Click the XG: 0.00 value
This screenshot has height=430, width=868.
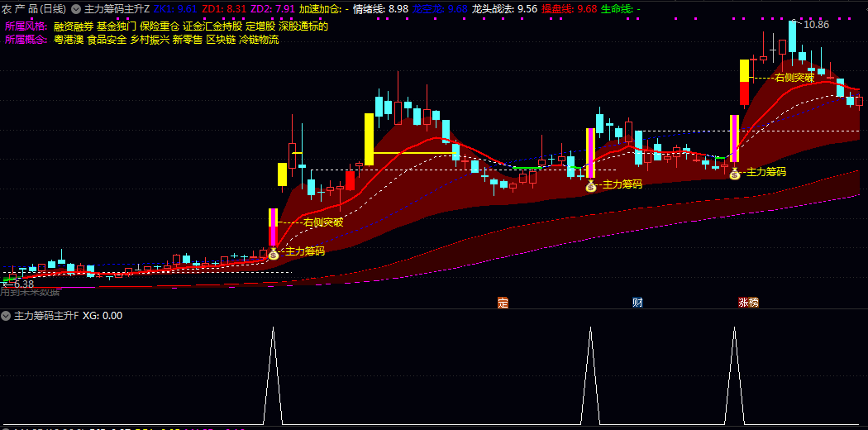click(x=103, y=316)
